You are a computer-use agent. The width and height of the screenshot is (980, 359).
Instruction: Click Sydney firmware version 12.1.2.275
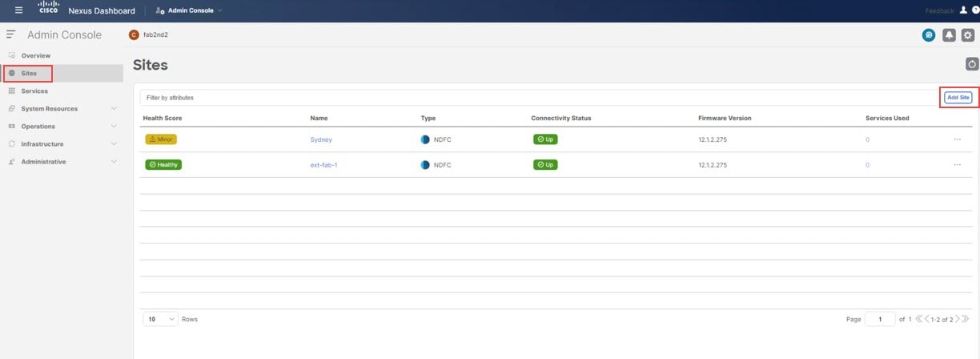pyautogui.click(x=713, y=139)
